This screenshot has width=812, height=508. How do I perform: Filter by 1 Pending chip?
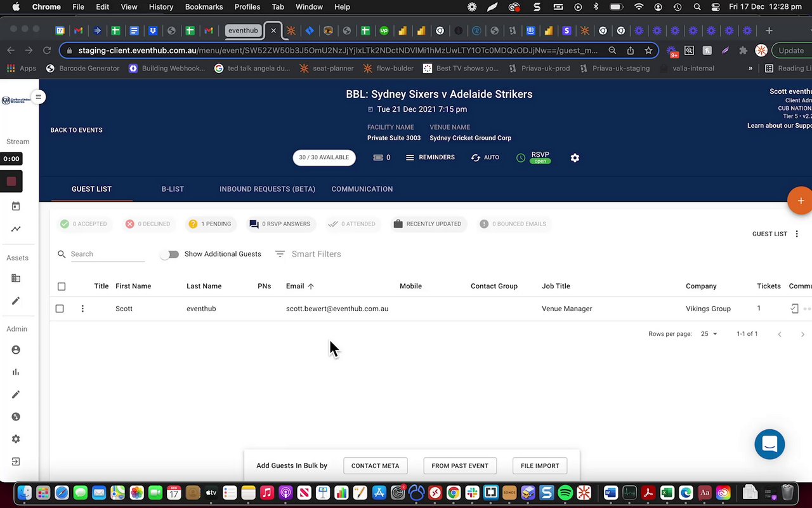pos(210,224)
